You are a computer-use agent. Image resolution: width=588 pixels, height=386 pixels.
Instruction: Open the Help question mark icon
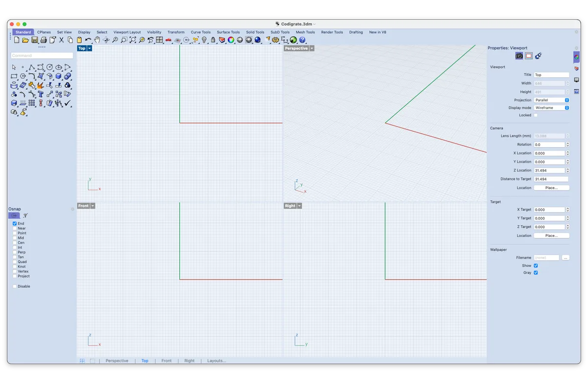click(x=302, y=40)
